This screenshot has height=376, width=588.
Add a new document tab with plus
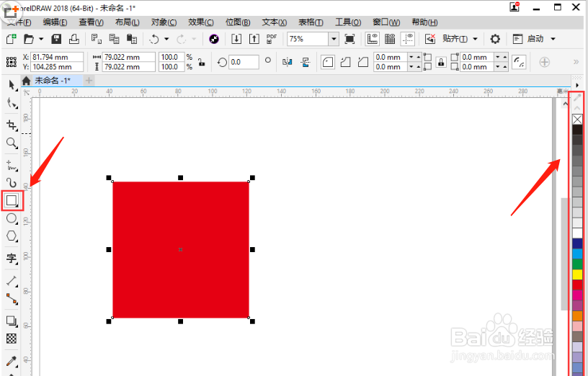click(x=89, y=80)
